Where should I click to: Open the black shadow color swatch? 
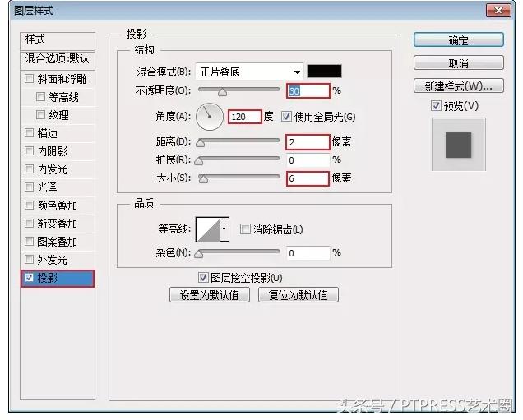tap(324, 71)
